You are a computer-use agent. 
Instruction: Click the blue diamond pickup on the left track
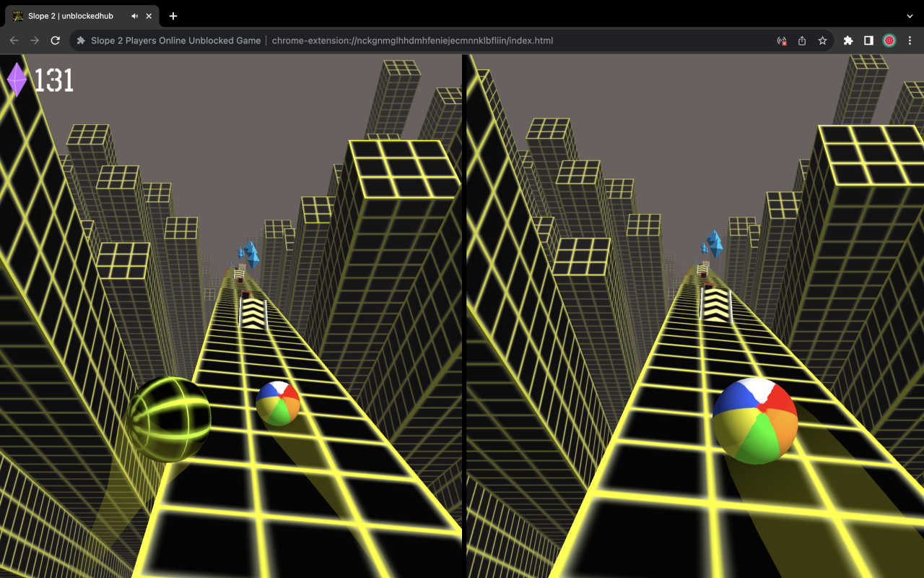[x=250, y=254]
